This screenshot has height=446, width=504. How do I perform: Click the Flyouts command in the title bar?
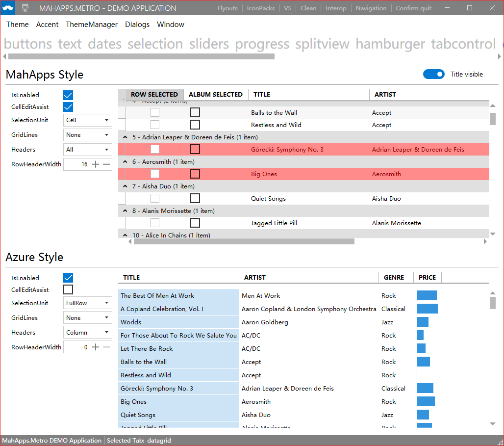tap(227, 8)
